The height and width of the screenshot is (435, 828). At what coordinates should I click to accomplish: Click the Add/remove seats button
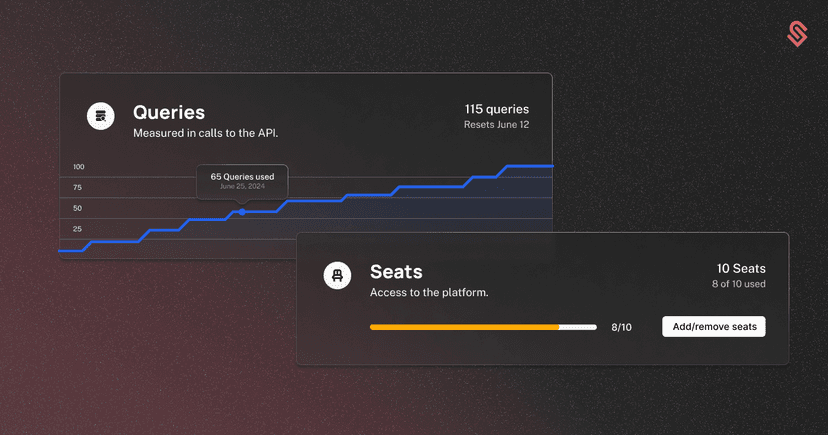click(714, 327)
